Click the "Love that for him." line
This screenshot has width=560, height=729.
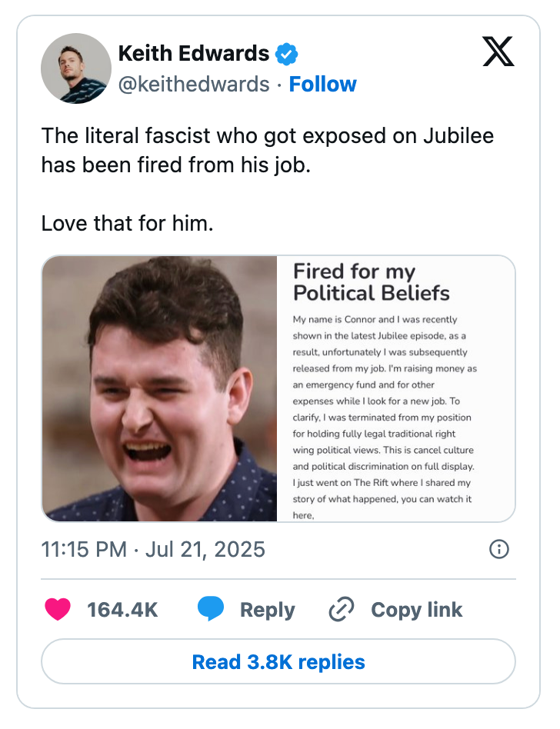click(x=127, y=224)
